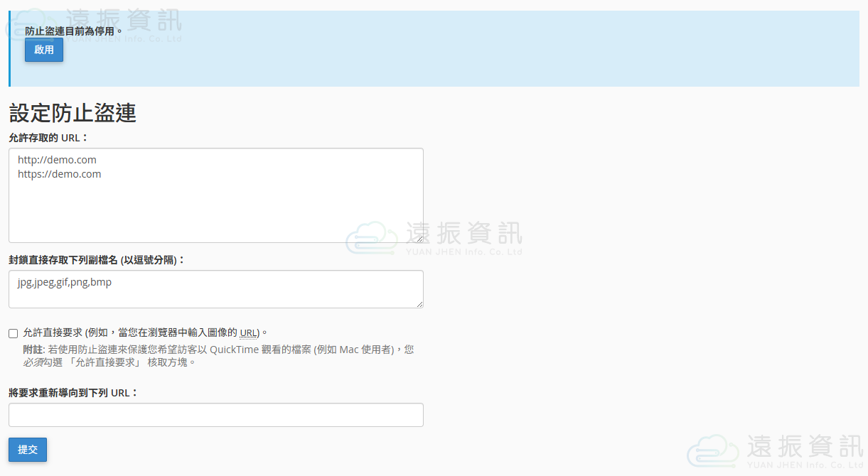Focus the redirect URL input field
The height and width of the screenshot is (476, 868).
pos(215,415)
